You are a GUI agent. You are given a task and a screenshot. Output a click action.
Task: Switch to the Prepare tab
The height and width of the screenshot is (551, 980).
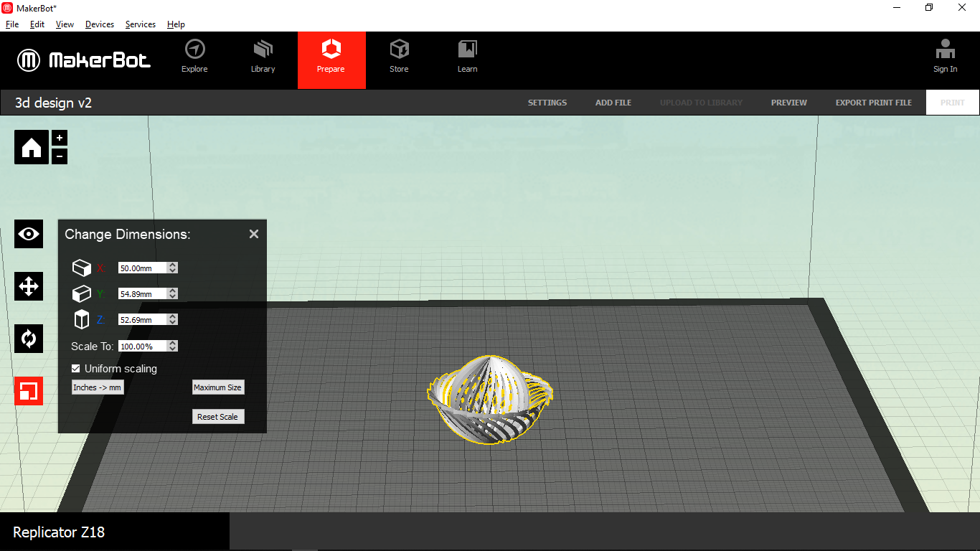(331, 60)
